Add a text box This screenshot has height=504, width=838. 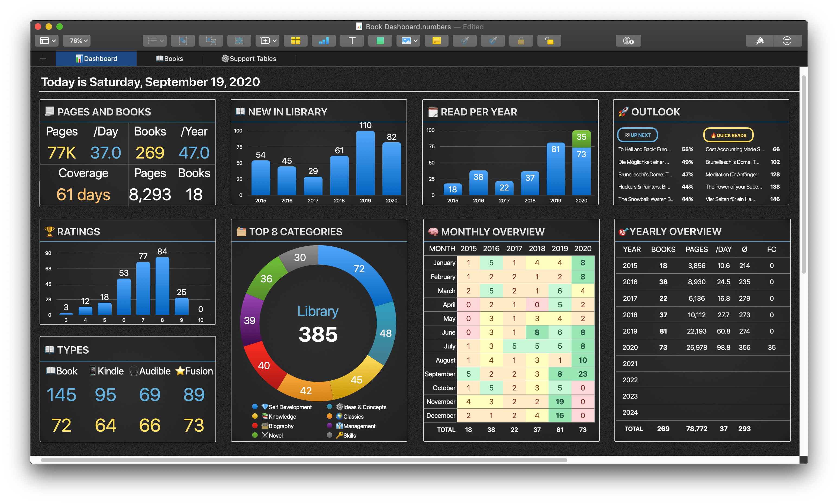click(x=352, y=40)
